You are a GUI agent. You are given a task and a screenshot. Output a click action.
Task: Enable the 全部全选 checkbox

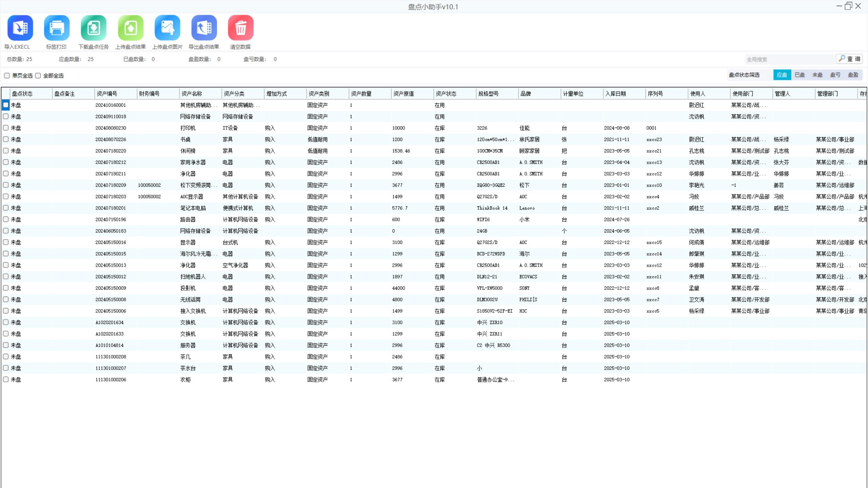(38, 76)
